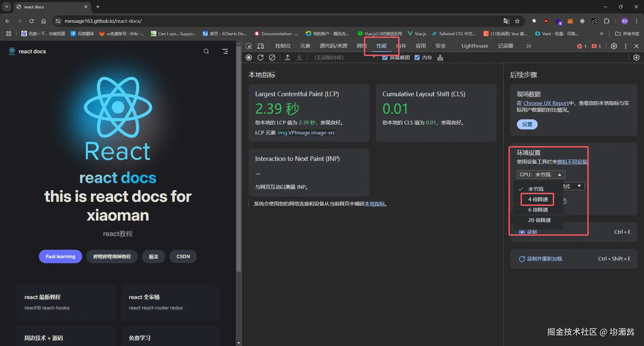Screen dimensions: 644x346
Task: Switch to the 源代码/来源 tab
Action: click(333, 46)
